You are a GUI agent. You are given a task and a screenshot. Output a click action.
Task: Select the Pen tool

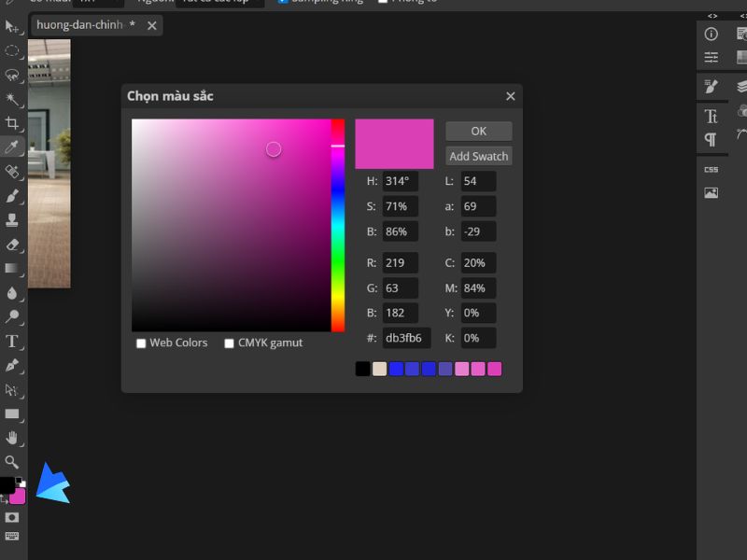click(11, 365)
